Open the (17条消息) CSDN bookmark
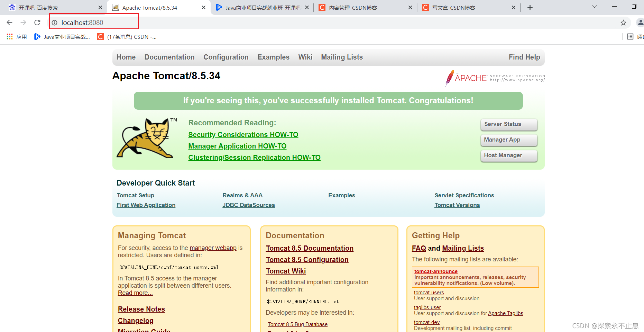The height and width of the screenshot is (332, 644). [127, 37]
